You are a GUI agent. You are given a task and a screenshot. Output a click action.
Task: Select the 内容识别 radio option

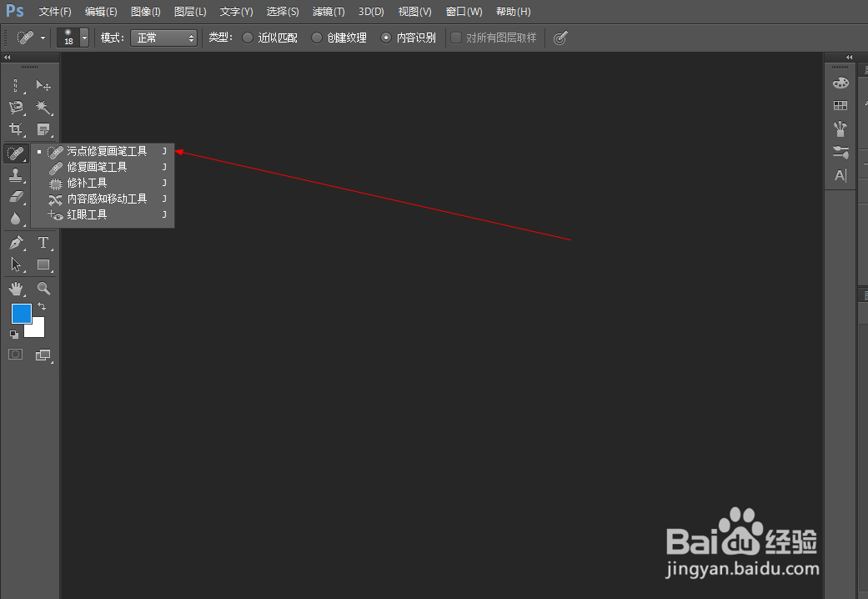coord(408,38)
